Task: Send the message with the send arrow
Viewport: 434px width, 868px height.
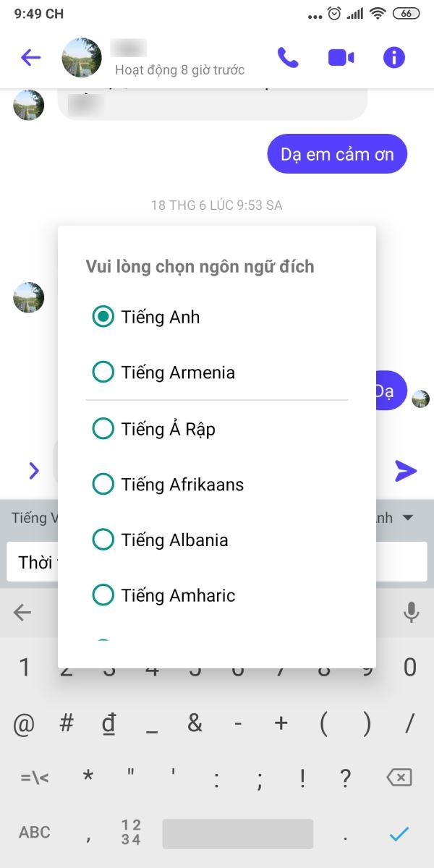Action: tap(407, 471)
